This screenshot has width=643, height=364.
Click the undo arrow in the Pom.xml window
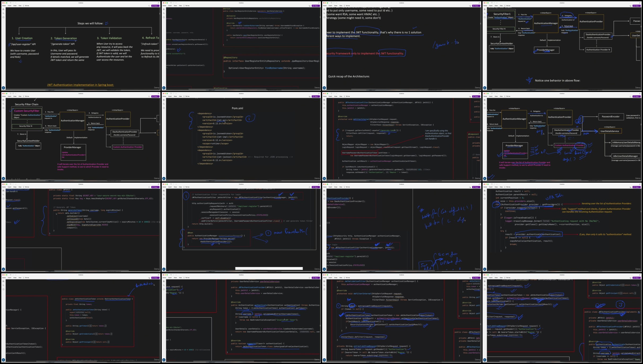pos(171,93)
